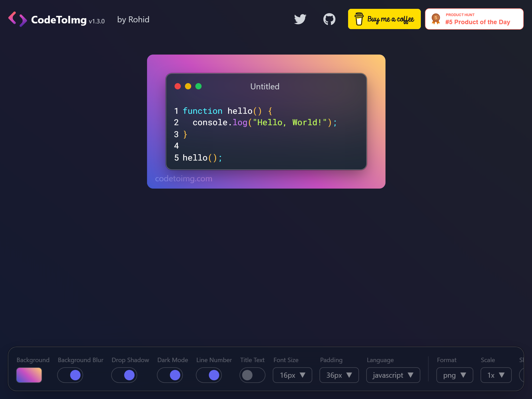532x399 pixels.
Task: Click the coffee cup icon
Action: point(359,19)
